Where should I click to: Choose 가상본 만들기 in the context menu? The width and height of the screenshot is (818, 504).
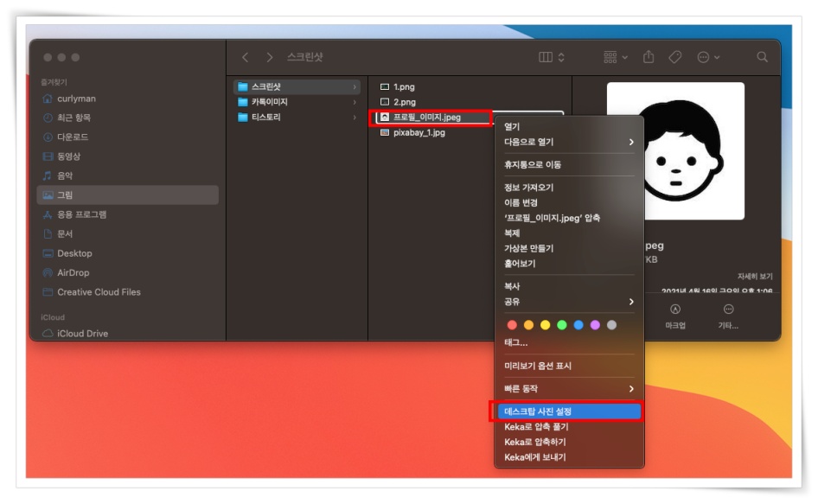click(x=569, y=248)
